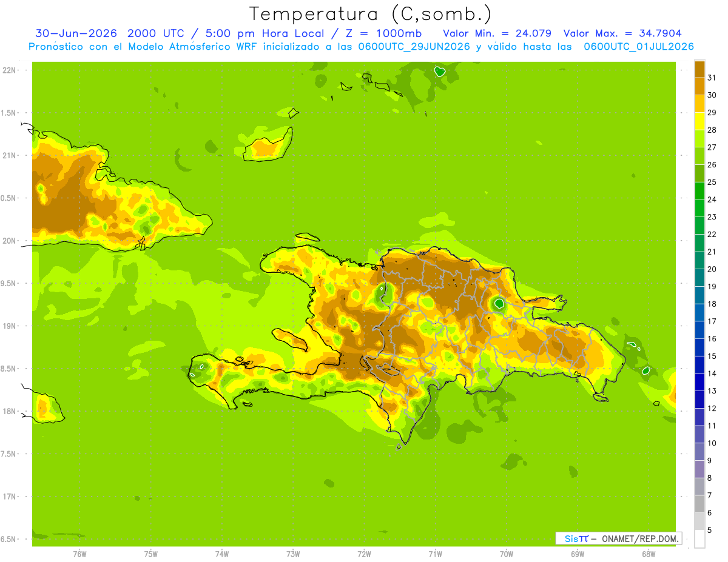Click the "Valor Min. = 24.079" readout
This screenshot has height=562, width=728.
coord(497,33)
